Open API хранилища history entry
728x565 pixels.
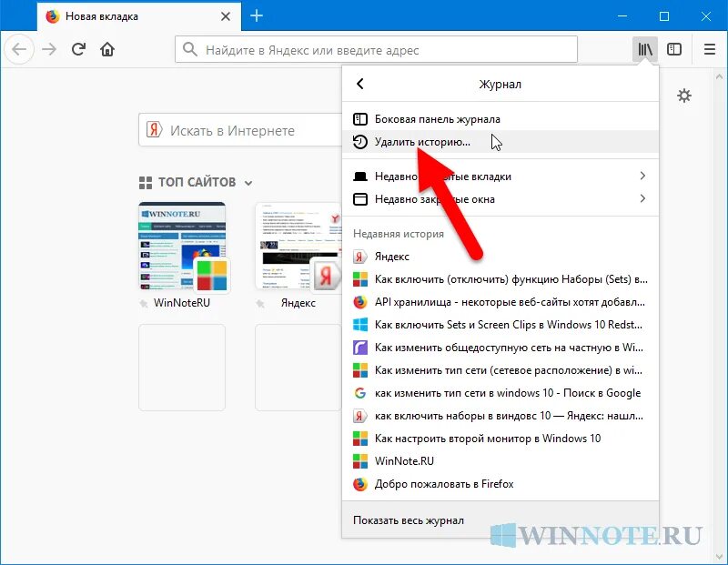point(500,302)
